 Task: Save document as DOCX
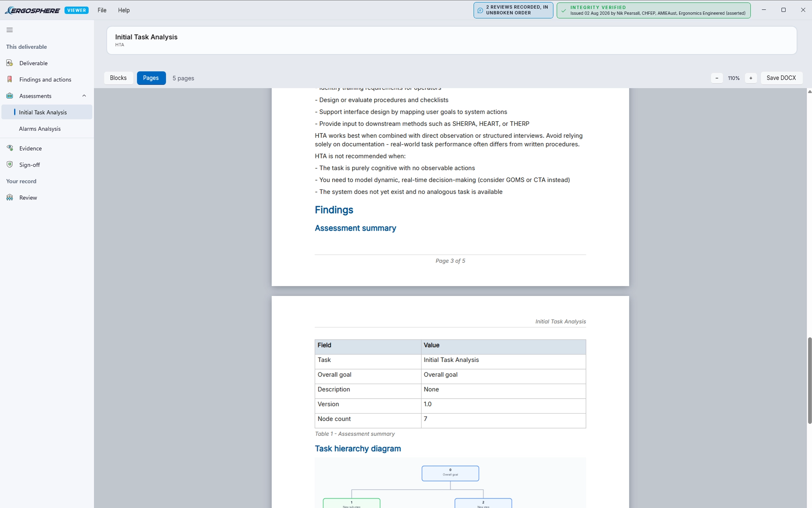click(x=781, y=78)
